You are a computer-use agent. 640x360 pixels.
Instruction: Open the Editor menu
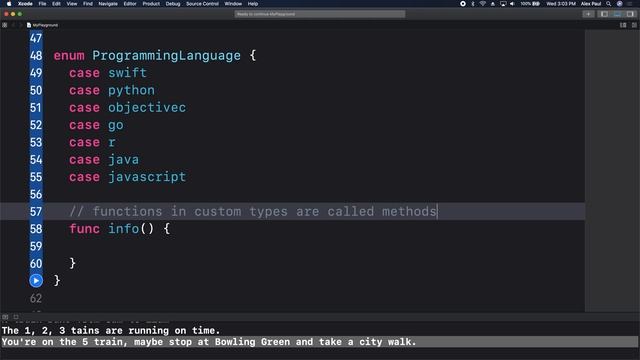(x=130, y=4)
